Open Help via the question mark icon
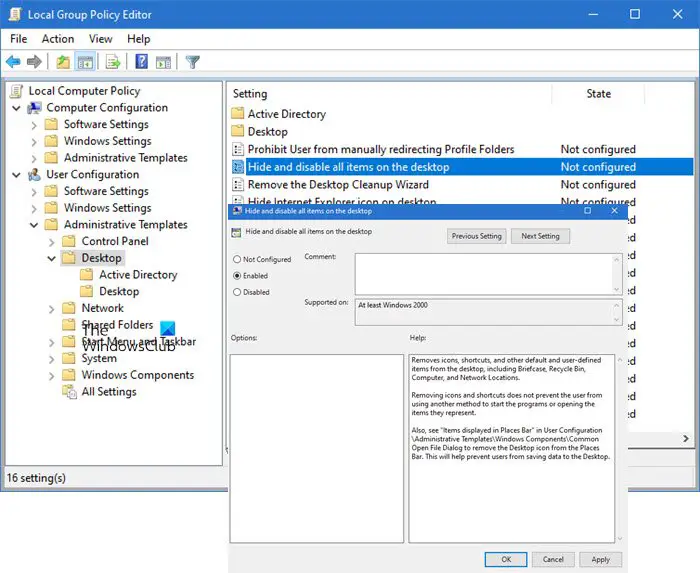The width and height of the screenshot is (700, 573). (x=141, y=62)
